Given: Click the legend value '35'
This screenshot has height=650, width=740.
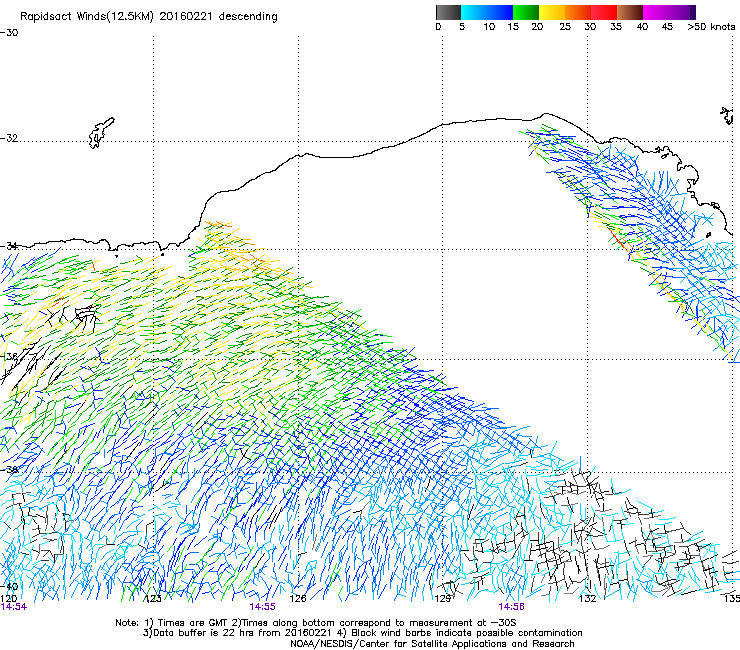Looking at the screenshot, I should [616, 27].
